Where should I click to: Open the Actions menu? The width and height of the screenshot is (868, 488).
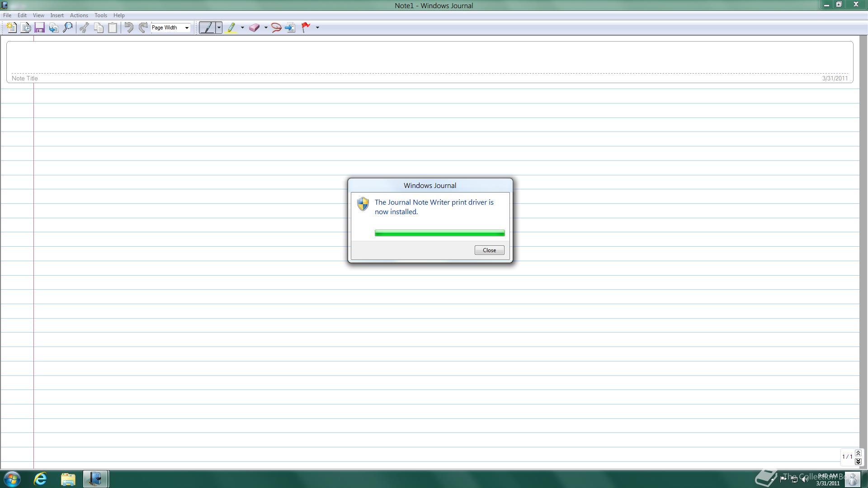(79, 15)
